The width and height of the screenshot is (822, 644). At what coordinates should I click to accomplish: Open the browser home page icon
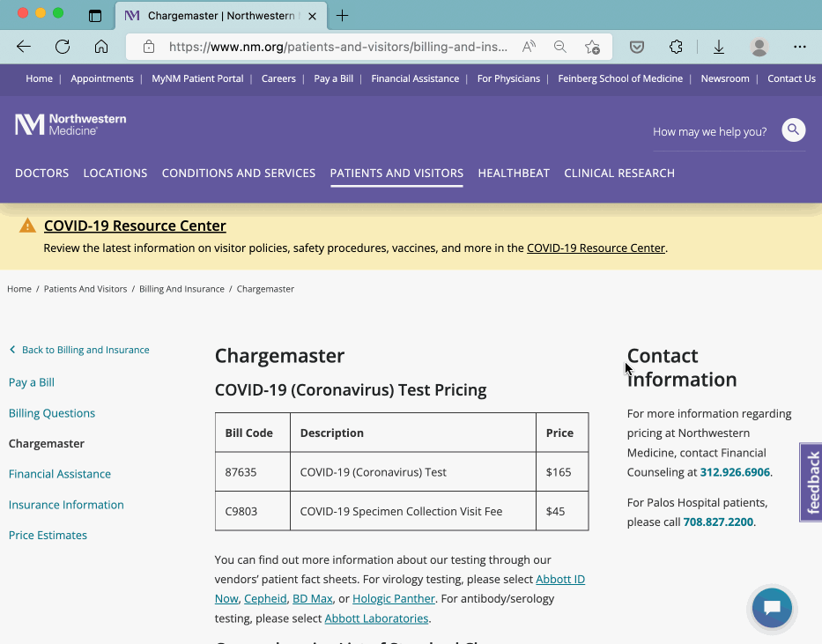pos(101,47)
